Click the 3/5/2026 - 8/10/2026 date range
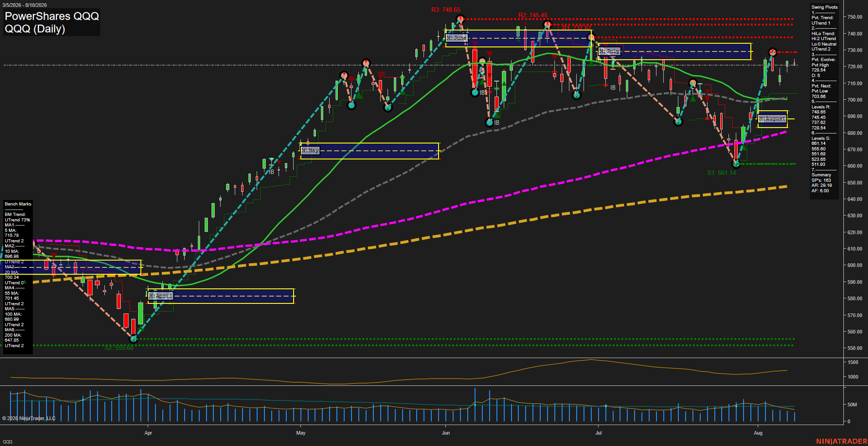 [24, 5]
